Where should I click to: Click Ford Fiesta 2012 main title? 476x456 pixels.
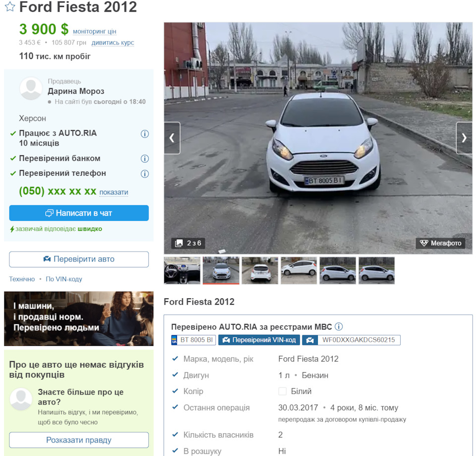click(x=78, y=6)
